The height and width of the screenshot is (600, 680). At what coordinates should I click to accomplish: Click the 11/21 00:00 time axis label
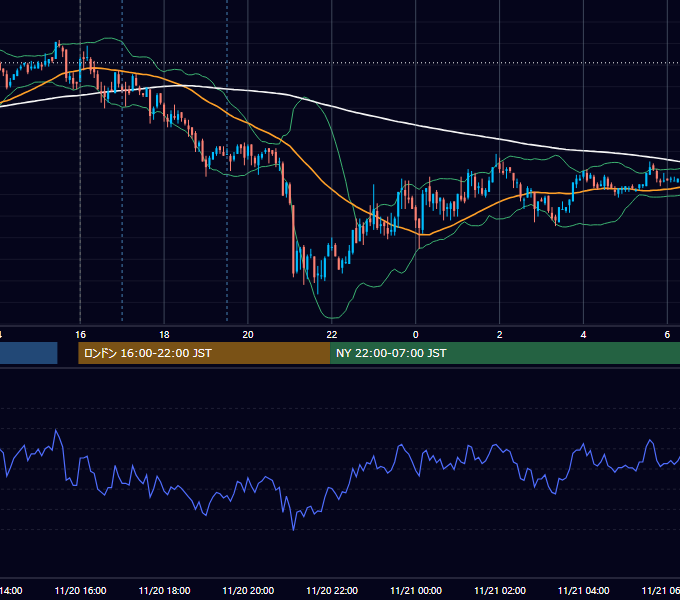[x=416, y=591]
